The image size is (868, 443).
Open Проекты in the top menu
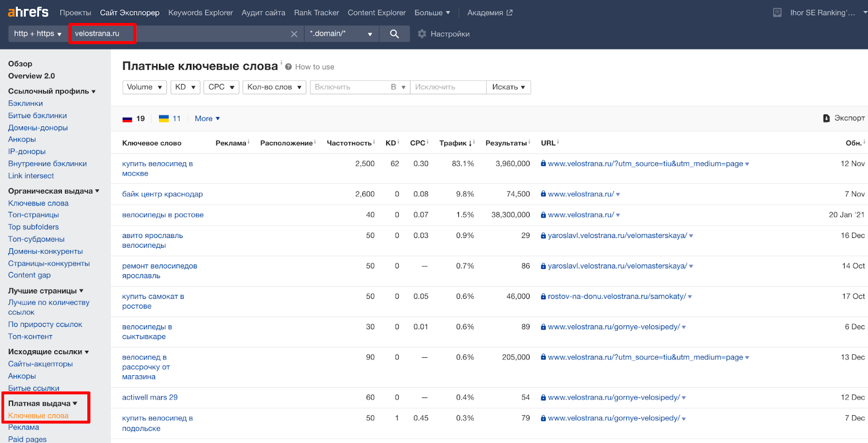[75, 12]
